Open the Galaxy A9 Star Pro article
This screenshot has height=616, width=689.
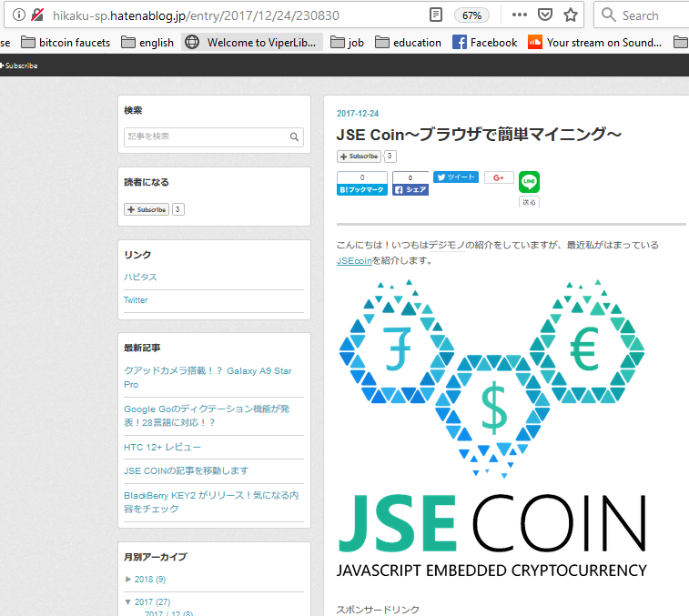pos(208,378)
